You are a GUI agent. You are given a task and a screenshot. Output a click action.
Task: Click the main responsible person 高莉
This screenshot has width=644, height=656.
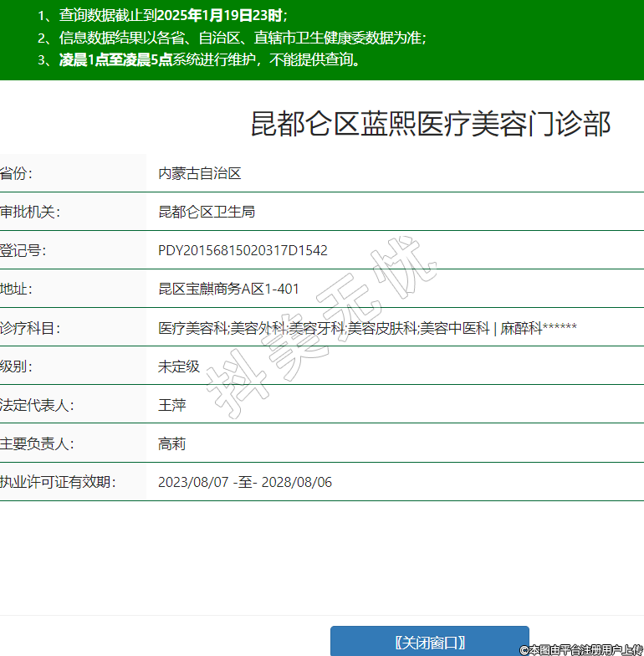pos(172,443)
